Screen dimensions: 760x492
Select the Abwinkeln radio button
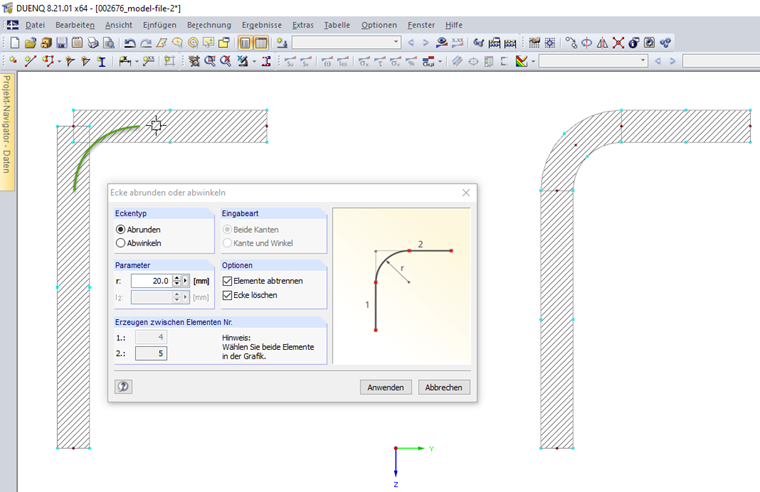(121, 243)
